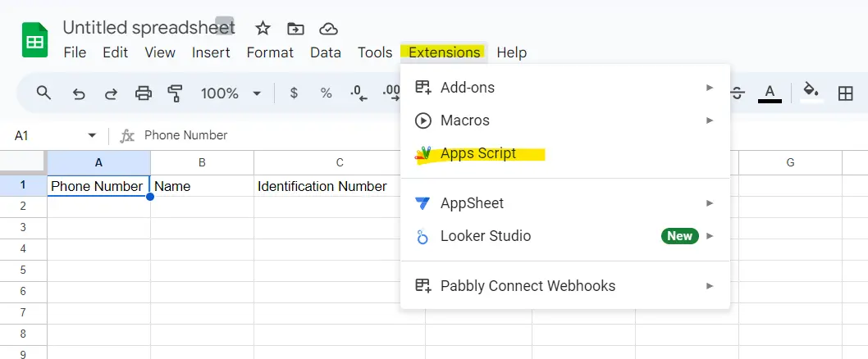Select Apps Script from Extensions menu
Image resolution: width=868 pixels, height=359 pixels.
pyautogui.click(x=478, y=153)
